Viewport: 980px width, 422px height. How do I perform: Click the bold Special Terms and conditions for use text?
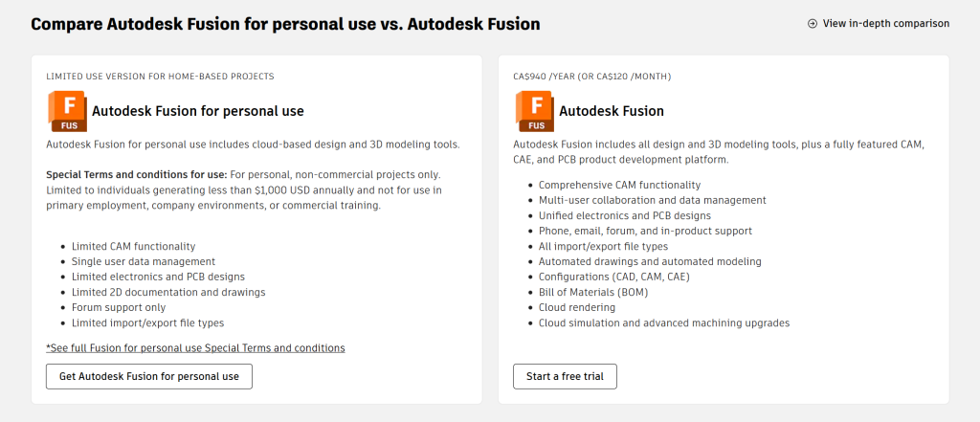136,174
